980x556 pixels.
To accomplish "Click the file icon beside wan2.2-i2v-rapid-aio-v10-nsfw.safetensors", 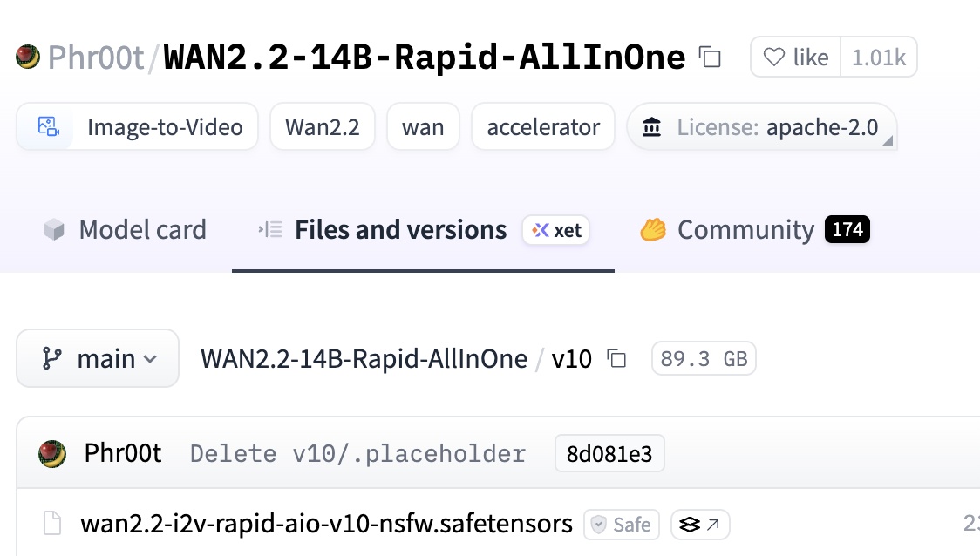I will 52,524.
